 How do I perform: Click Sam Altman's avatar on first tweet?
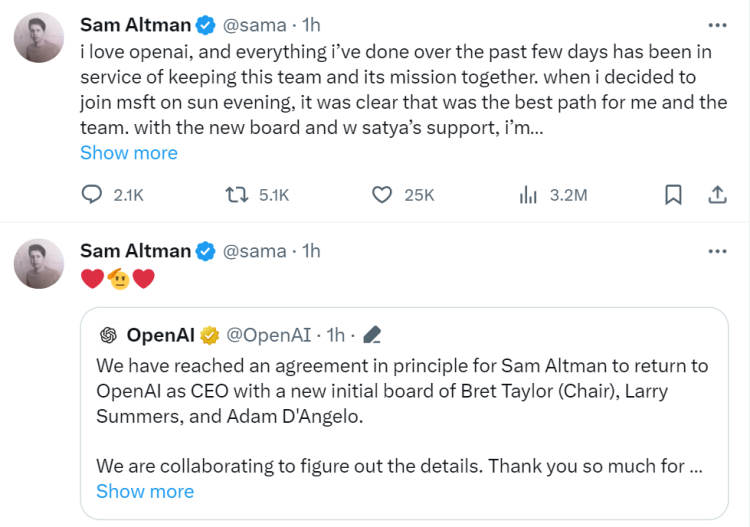[x=40, y=38]
